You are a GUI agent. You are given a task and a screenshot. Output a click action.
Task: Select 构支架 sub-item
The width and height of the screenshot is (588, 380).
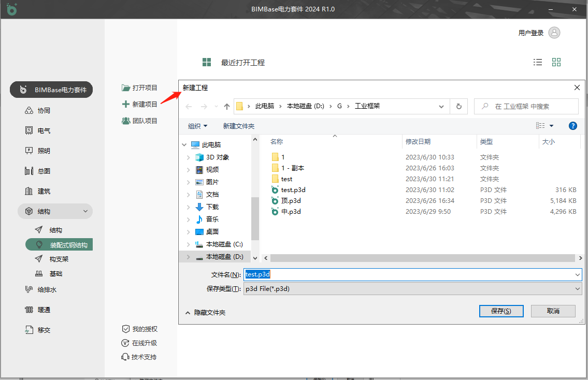(52, 259)
